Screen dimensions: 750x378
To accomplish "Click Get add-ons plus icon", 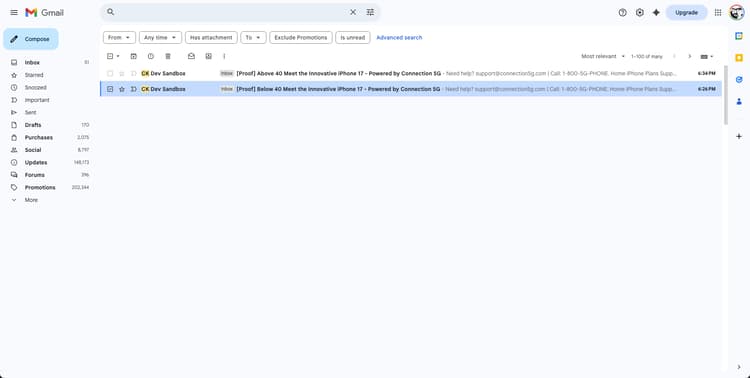I will (x=739, y=136).
